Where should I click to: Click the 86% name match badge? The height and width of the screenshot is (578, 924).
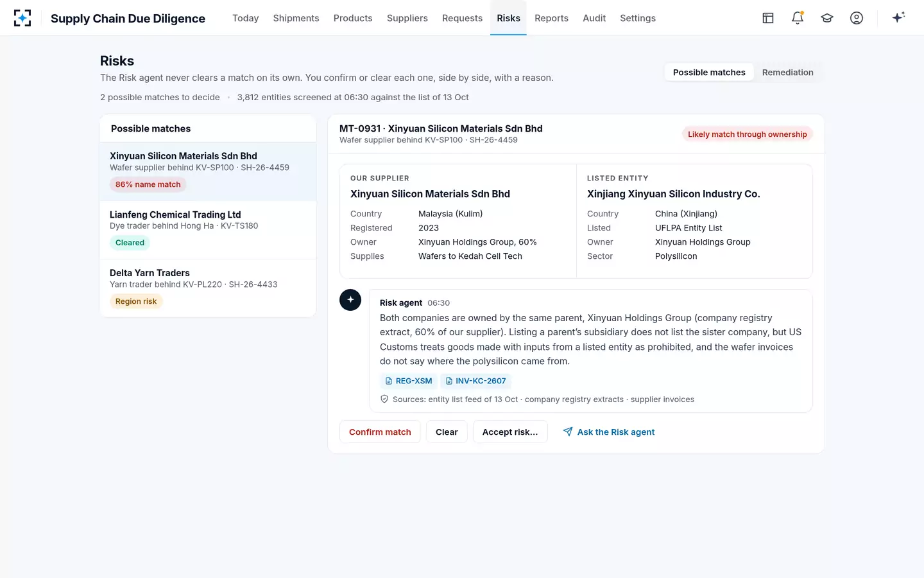coord(148,184)
